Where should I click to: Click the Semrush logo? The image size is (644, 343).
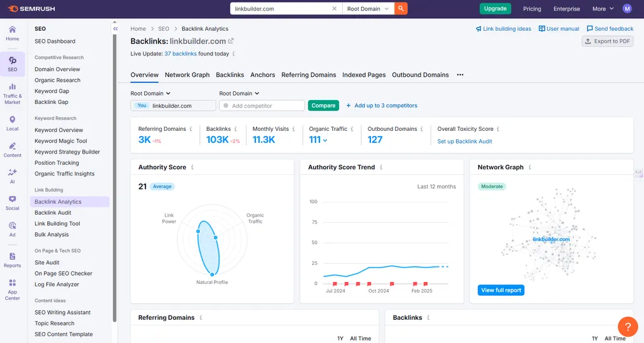(31, 9)
